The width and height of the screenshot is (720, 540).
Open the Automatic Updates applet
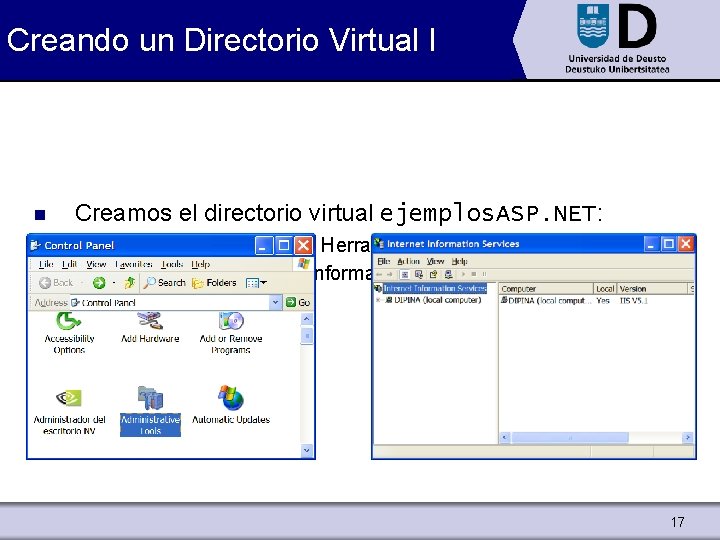click(x=231, y=405)
